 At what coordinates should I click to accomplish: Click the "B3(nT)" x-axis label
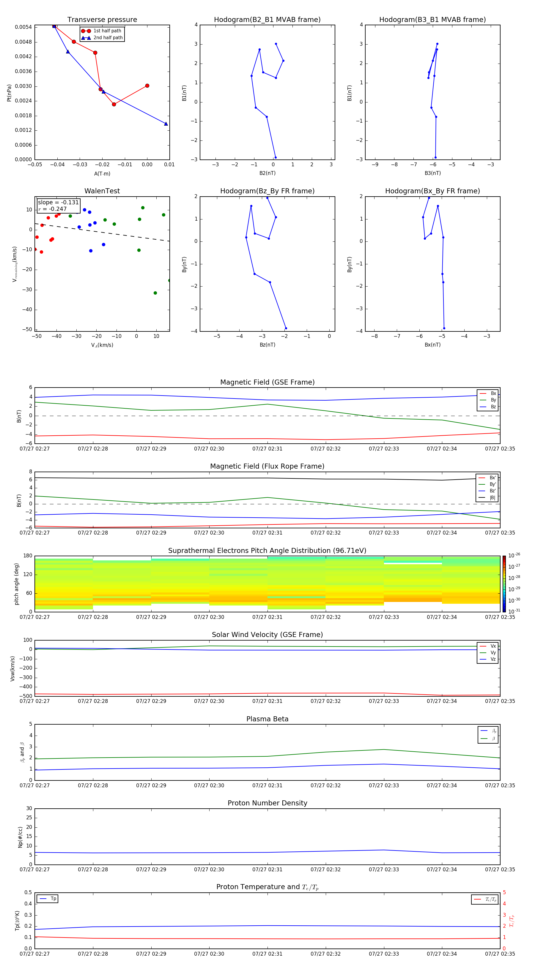(432, 173)
